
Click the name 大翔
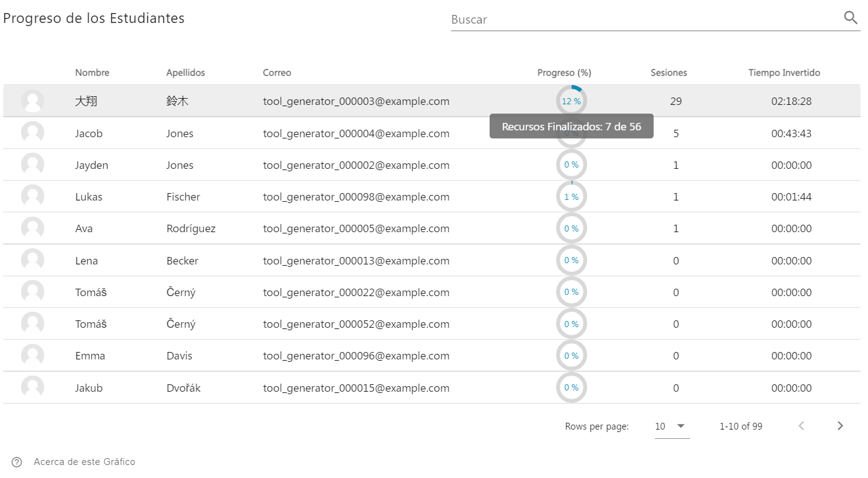[86, 101]
